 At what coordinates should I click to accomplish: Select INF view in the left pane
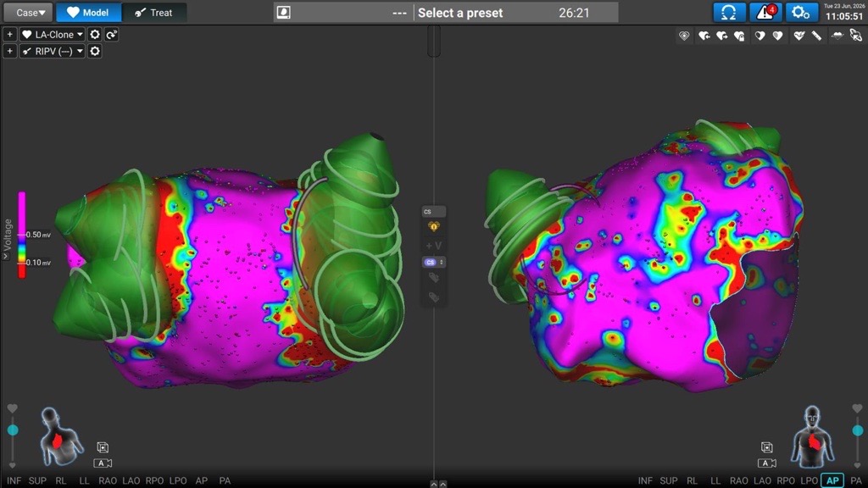pos(14,481)
